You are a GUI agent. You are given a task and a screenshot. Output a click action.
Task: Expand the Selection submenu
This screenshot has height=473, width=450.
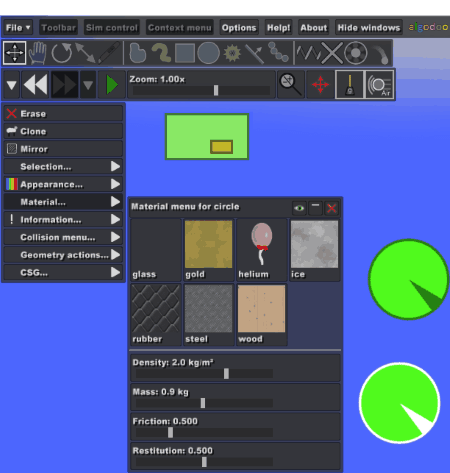63,166
